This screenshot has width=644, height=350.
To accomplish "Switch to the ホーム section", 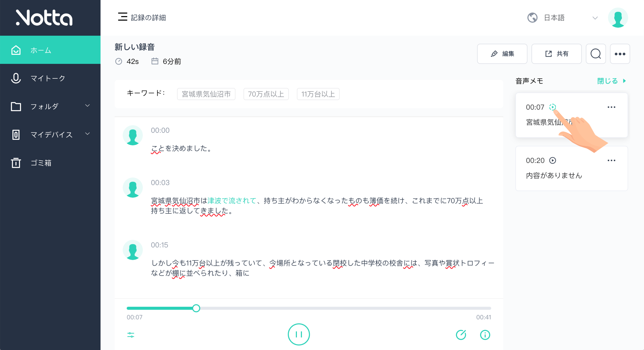I will (41, 50).
